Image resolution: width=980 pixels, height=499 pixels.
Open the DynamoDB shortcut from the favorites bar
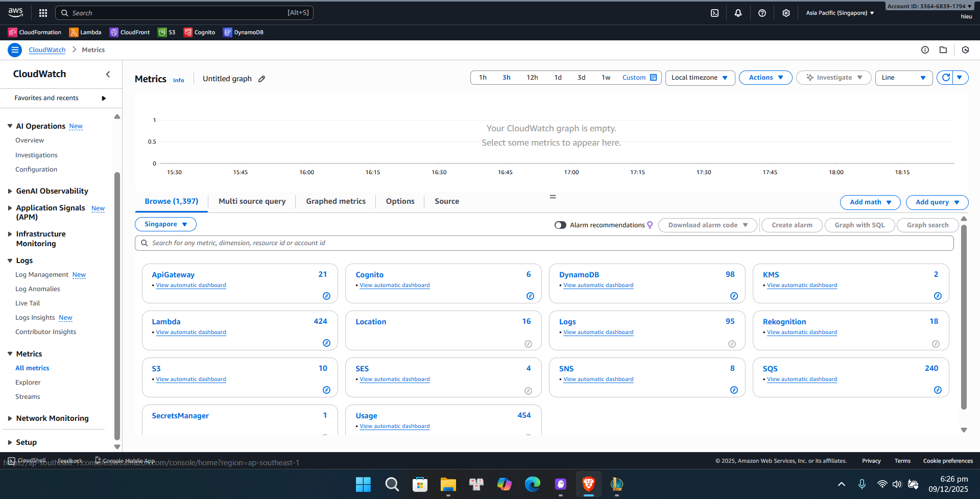243,32
